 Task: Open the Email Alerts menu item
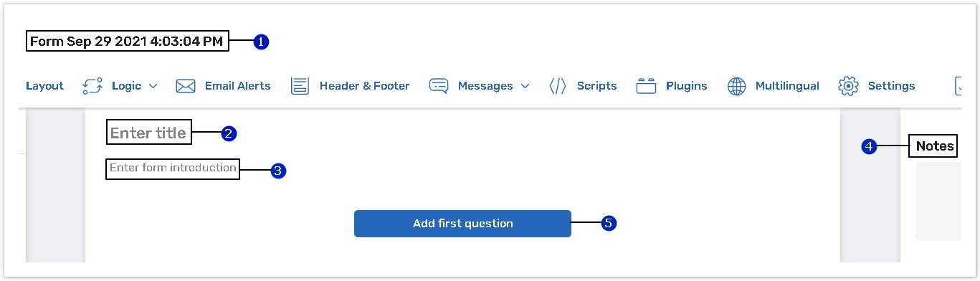pos(238,86)
